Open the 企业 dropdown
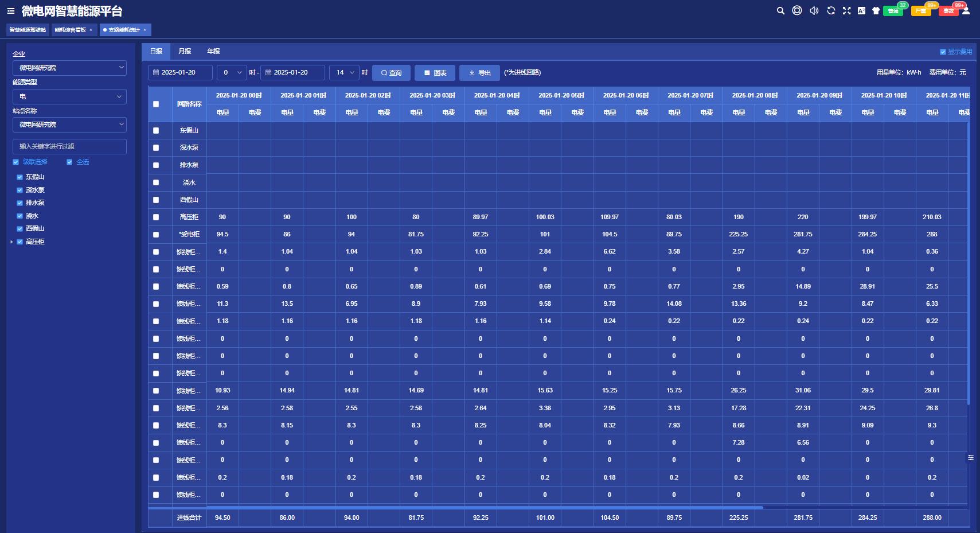This screenshot has width=980, height=533. [69, 68]
